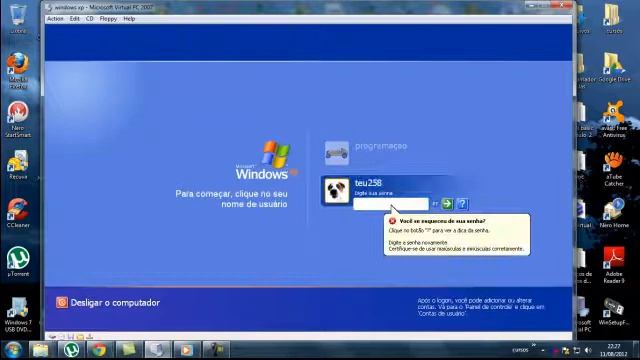The height and width of the screenshot is (360, 640).
Task: Open the Adobe Reader 9 shortcut
Action: click(x=614, y=264)
